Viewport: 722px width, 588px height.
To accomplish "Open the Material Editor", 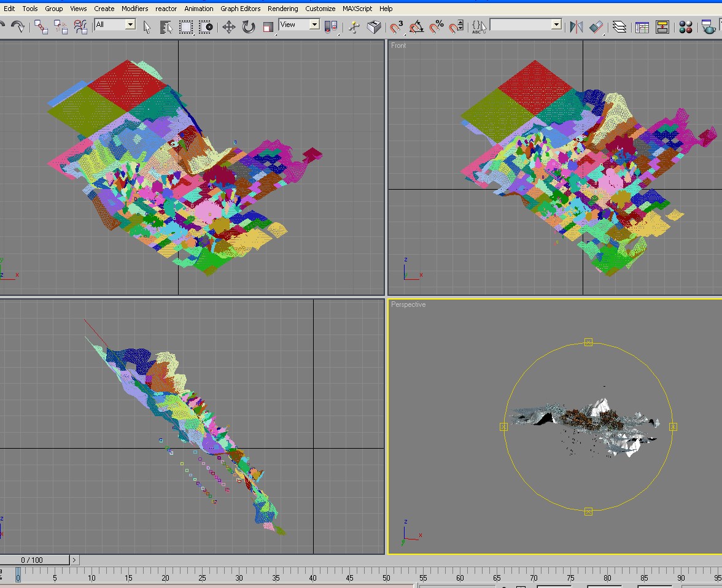I will point(686,26).
